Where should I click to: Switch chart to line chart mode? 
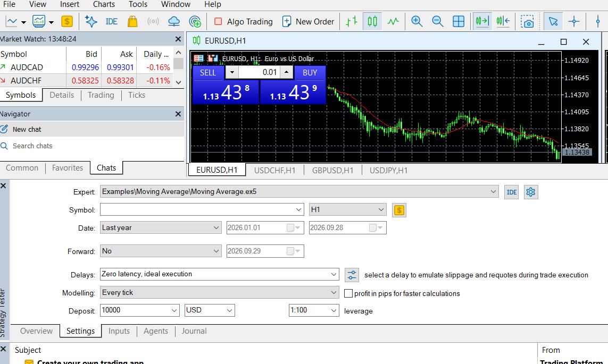coord(393,21)
